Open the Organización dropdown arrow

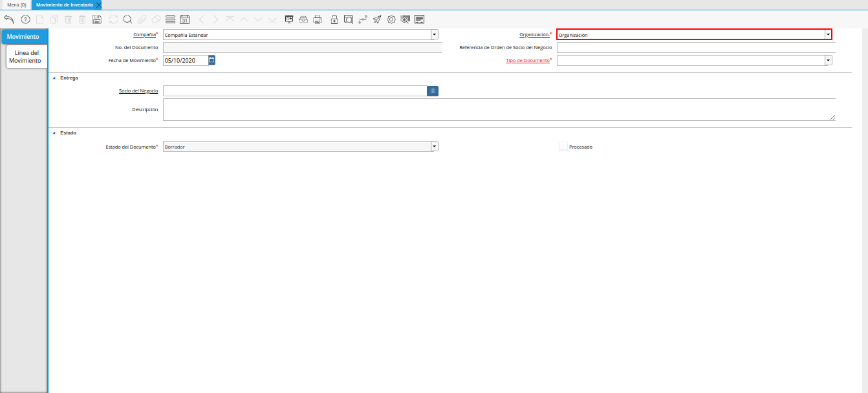[x=828, y=35]
